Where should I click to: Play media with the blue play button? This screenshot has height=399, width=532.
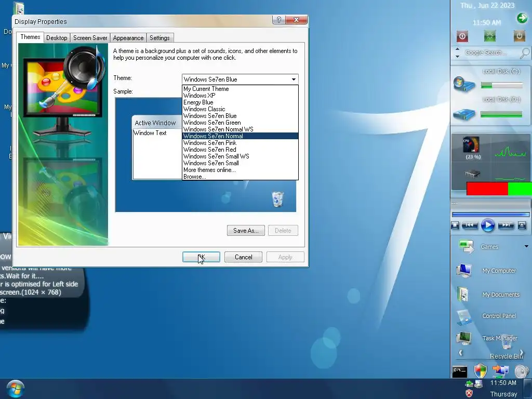coord(488,225)
